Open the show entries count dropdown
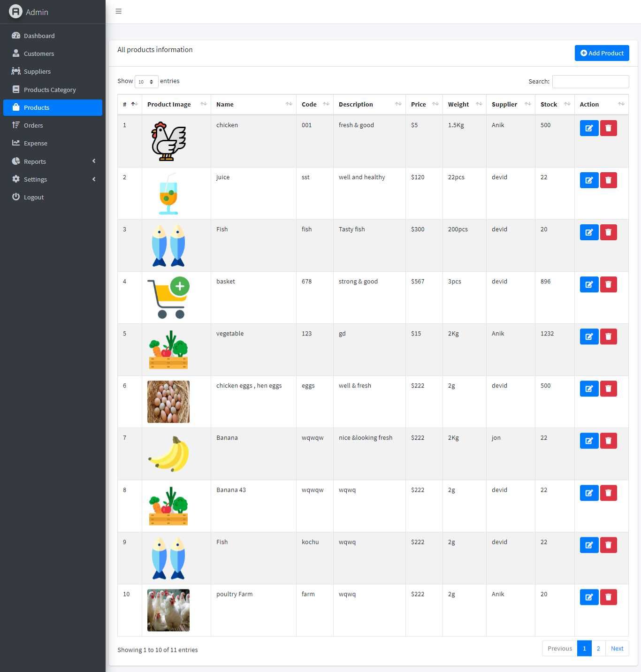 [x=146, y=82]
